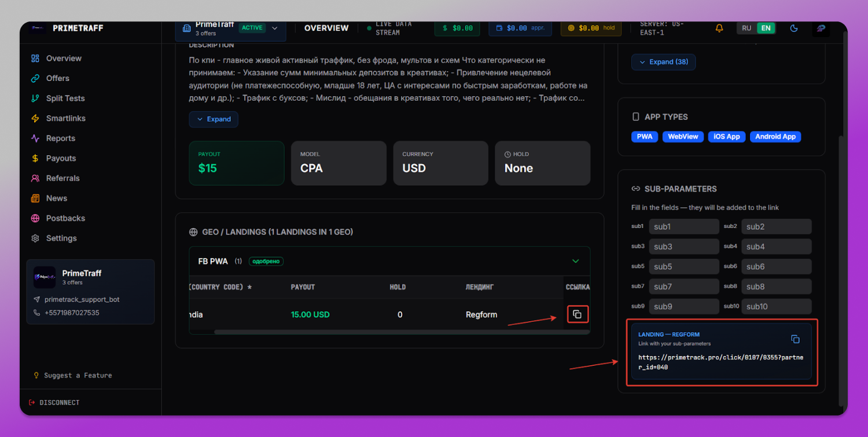The height and width of the screenshot is (437, 868).
Task: Click the +5571987027535 phone number
Action: pos(72,313)
